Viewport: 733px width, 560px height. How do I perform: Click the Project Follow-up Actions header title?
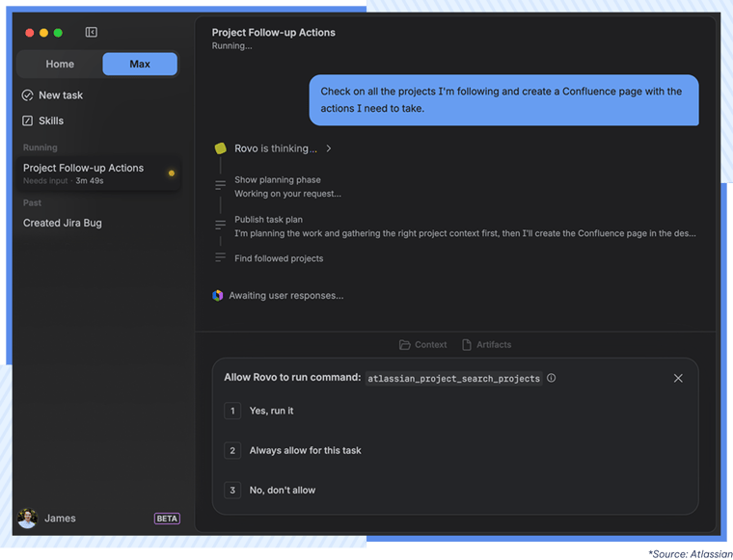pyautogui.click(x=274, y=33)
